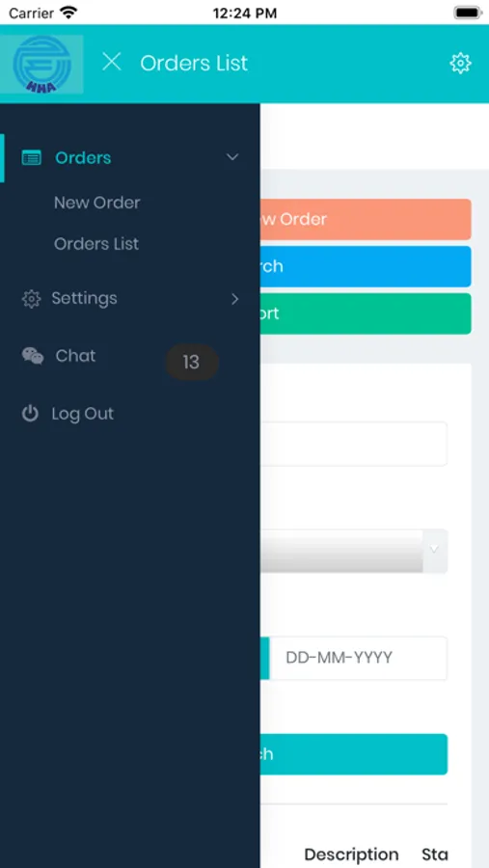Image resolution: width=489 pixels, height=868 pixels.
Task: Click the blue Search button
Action: (366, 266)
